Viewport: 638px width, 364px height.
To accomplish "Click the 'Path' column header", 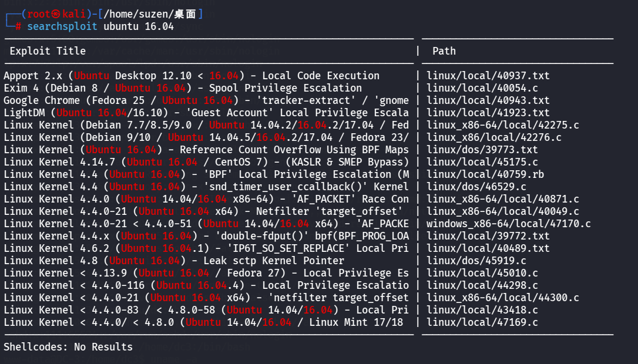I will pyautogui.click(x=444, y=51).
